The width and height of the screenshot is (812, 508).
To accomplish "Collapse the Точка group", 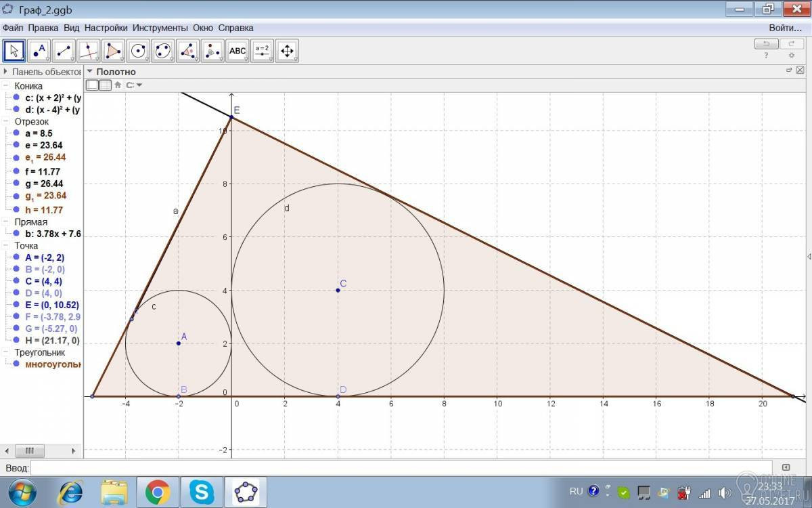I will [x=6, y=245].
